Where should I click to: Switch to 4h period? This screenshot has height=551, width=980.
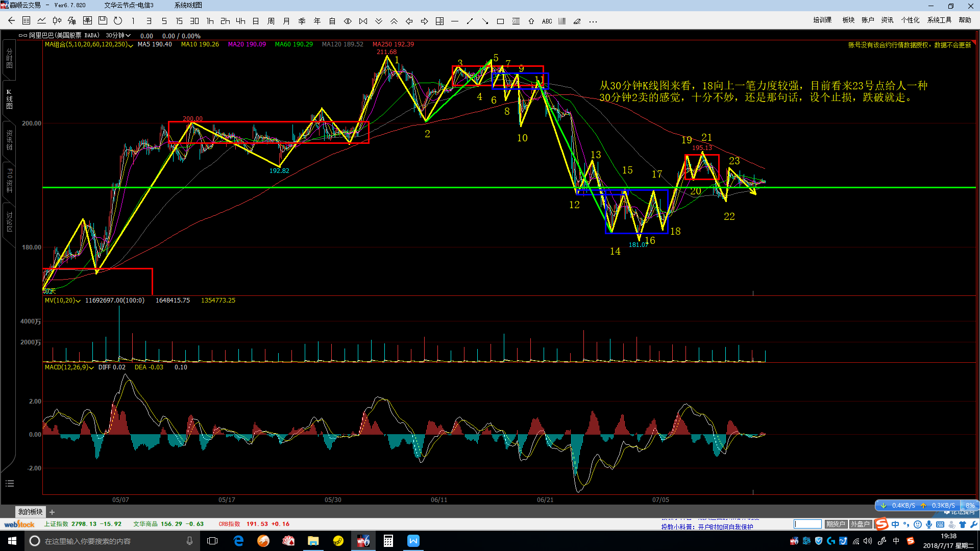click(x=240, y=21)
